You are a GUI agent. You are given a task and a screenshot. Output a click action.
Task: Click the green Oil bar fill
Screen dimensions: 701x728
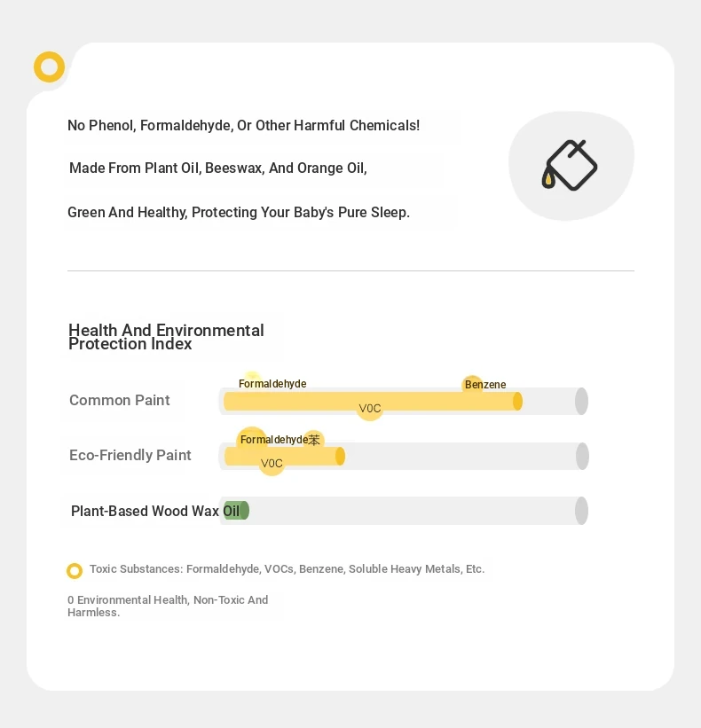click(236, 511)
